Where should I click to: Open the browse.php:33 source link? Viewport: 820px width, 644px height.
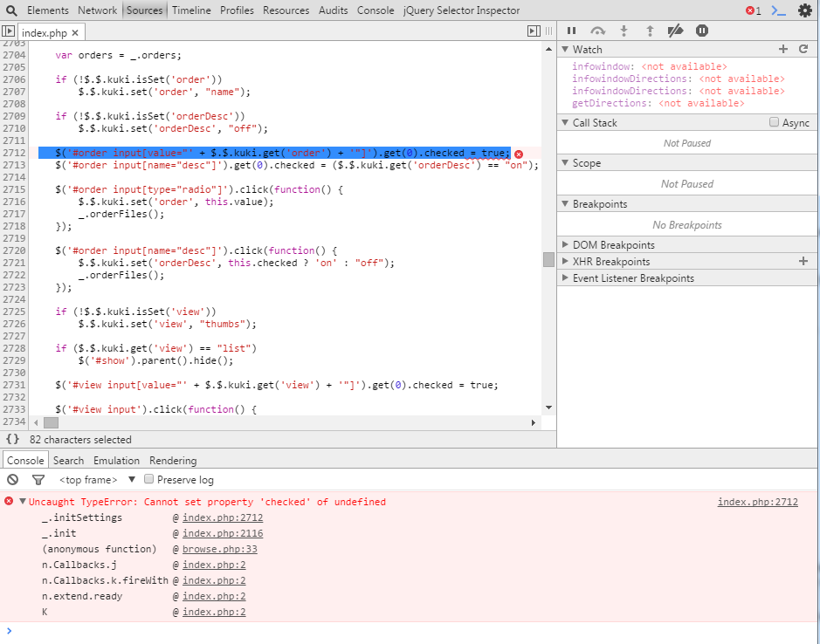tap(219, 549)
